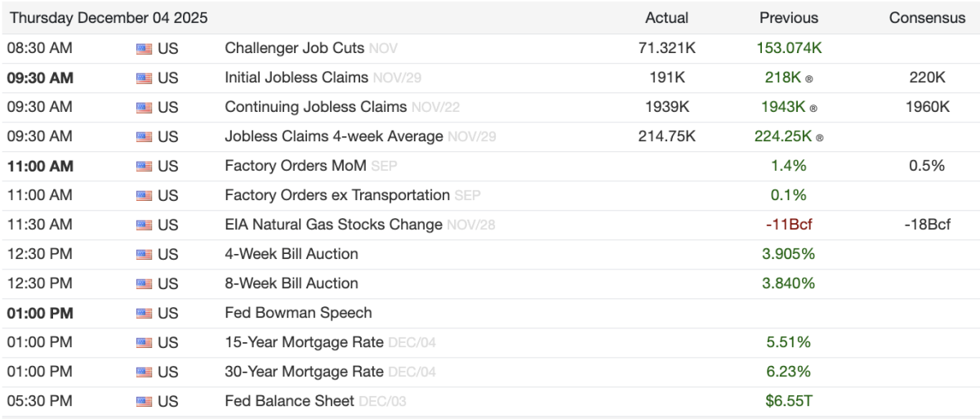Open the Continuing Jobless Claims indicator
980x419 pixels.
click(315, 107)
